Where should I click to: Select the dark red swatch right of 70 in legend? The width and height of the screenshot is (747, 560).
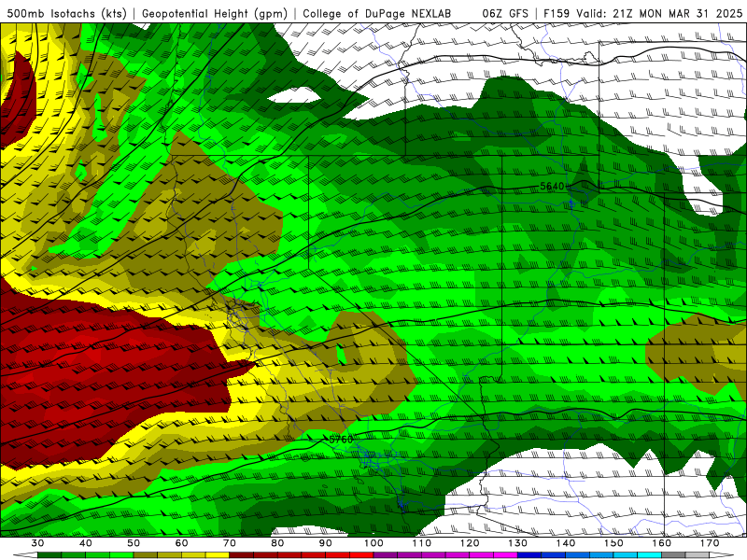pos(242,555)
